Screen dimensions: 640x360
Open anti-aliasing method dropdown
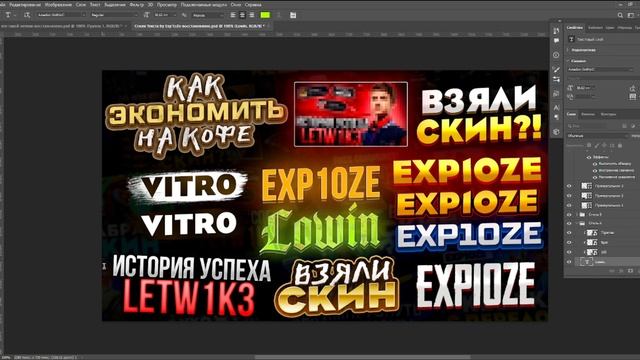pos(207,15)
